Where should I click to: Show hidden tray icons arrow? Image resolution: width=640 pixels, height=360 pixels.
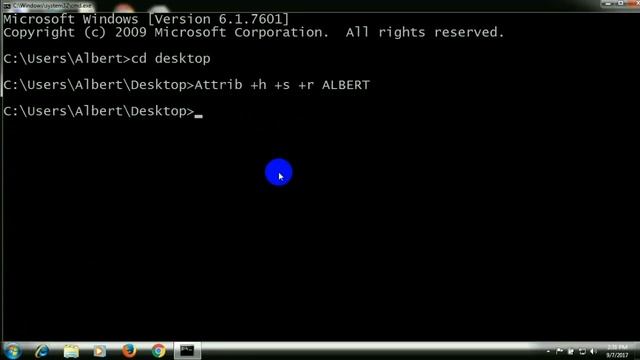click(x=548, y=351)
